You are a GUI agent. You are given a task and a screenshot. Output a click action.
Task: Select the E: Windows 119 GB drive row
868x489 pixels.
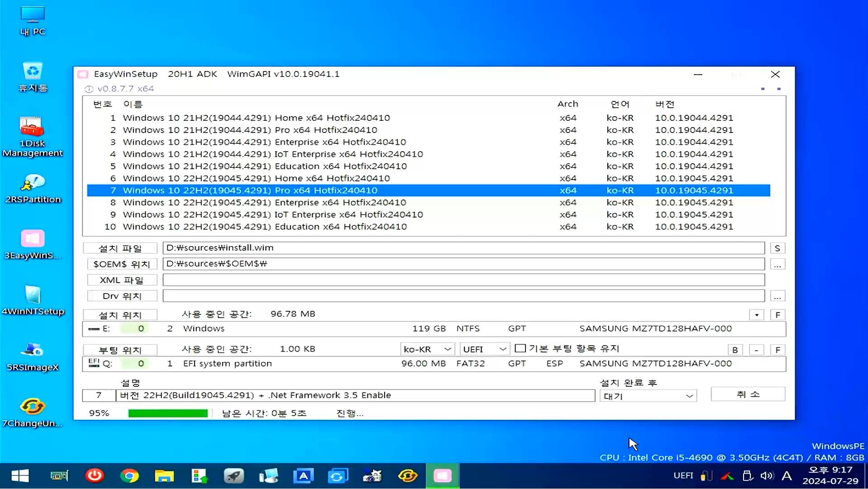click(434, 329)
